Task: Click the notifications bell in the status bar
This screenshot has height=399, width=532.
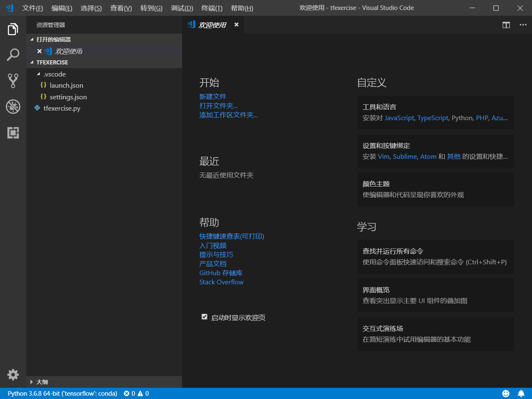Action: pyautogui.click(x=521, y=393)
